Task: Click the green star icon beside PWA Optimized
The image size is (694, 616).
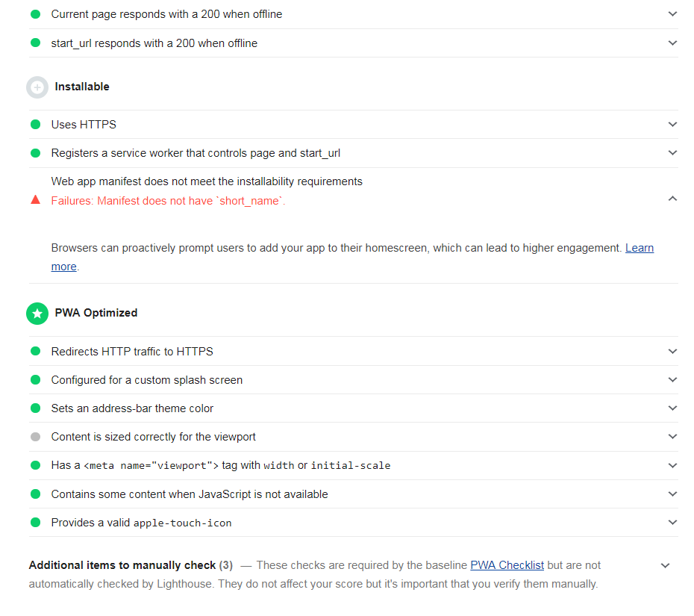Action: (37, 313)
